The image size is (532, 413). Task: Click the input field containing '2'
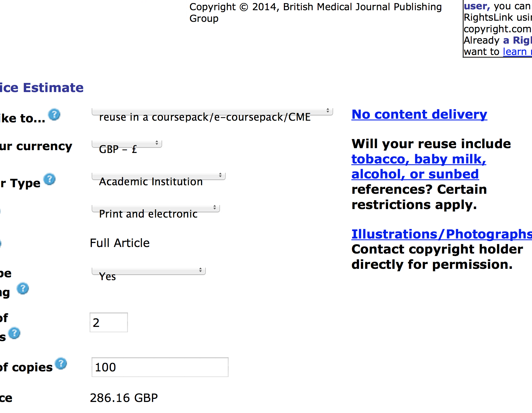109,322
